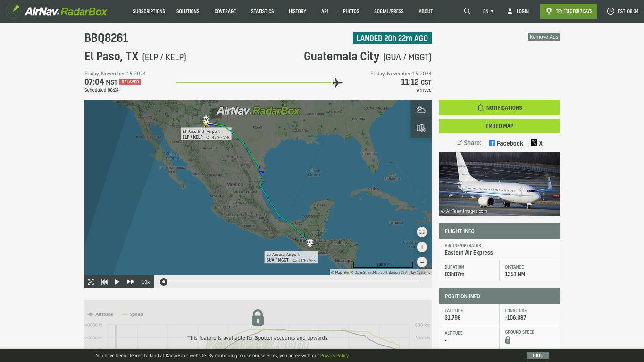The width and height of the screenshot is (644, 362).
Task: Open the Solutions menu
Action: pyautogui.click(x=188, y=11)
